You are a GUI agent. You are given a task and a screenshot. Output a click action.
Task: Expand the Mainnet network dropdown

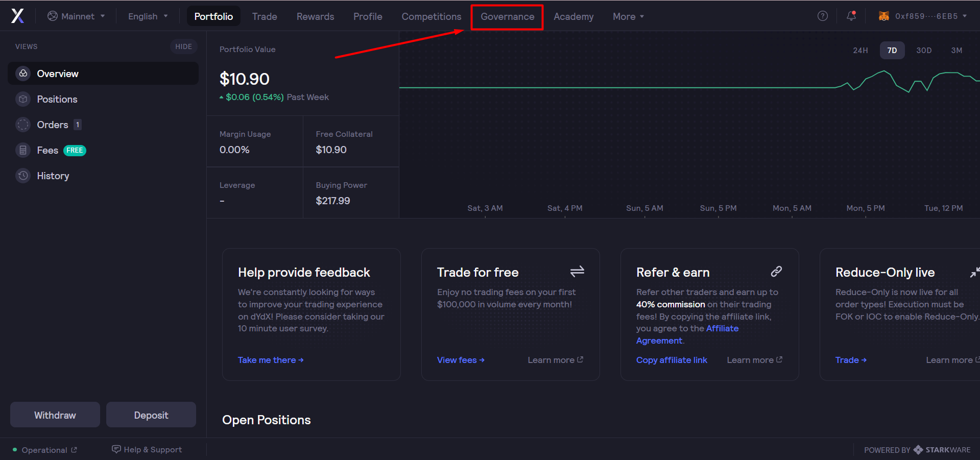click(x=76, y=16)
